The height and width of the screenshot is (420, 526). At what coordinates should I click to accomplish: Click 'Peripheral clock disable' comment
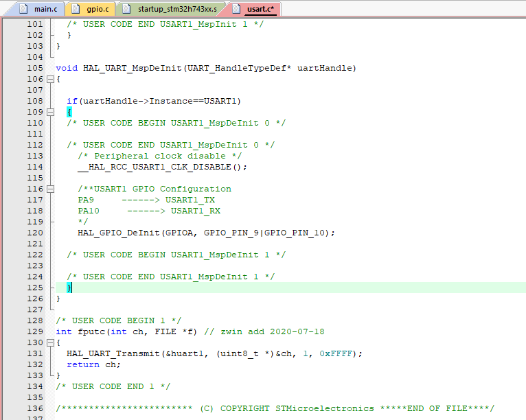click(160, 156)
